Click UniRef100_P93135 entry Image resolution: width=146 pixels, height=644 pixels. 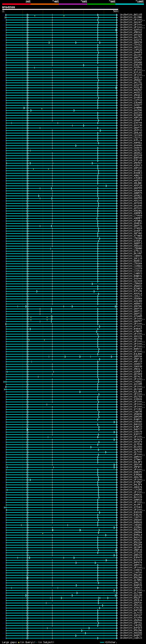click(x=131, y=87)
